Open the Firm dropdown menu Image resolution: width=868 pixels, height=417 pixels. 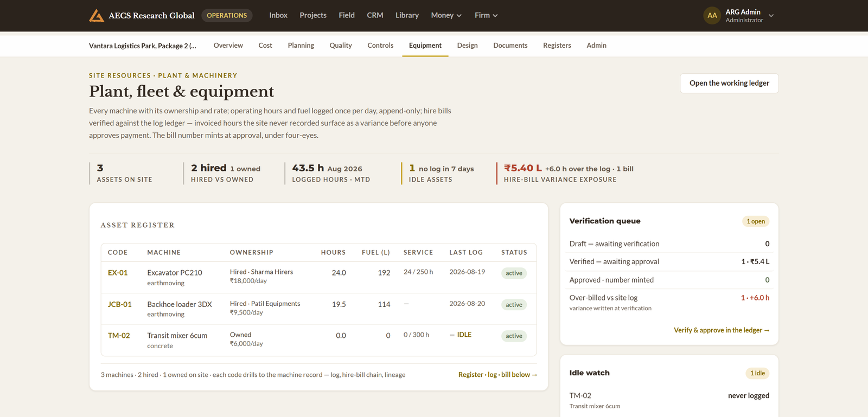pyautogui.click(x=486, y=15)
